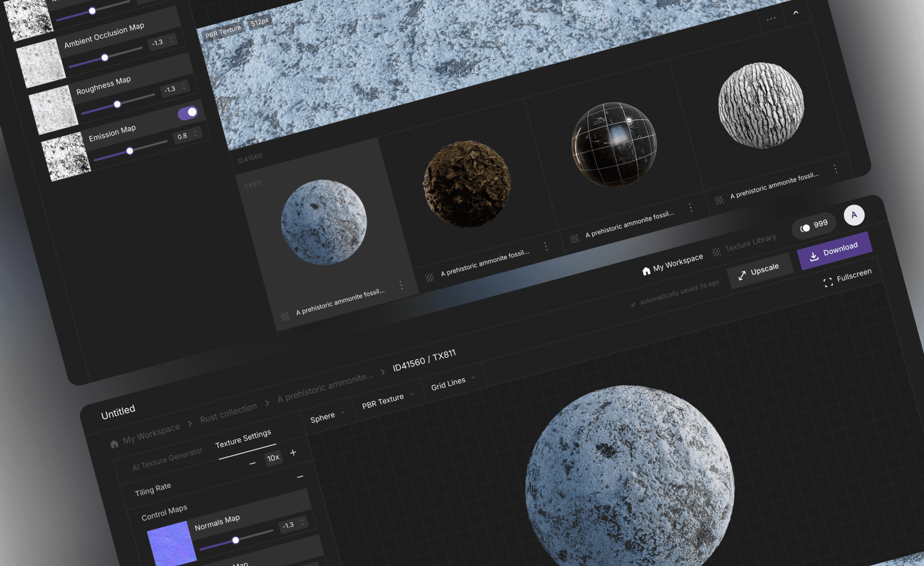This screenshot has width=924, height=566.
Task: Click the PBR Texture tag on preview
Action: 223,32
